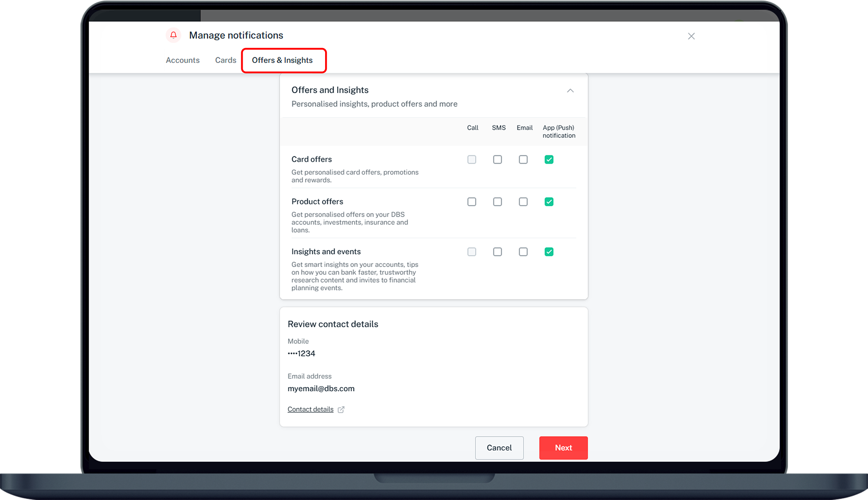Uncheck App push for Insights and events
Viewport: 868px width, 500px height.
click(x=549, y=252)
